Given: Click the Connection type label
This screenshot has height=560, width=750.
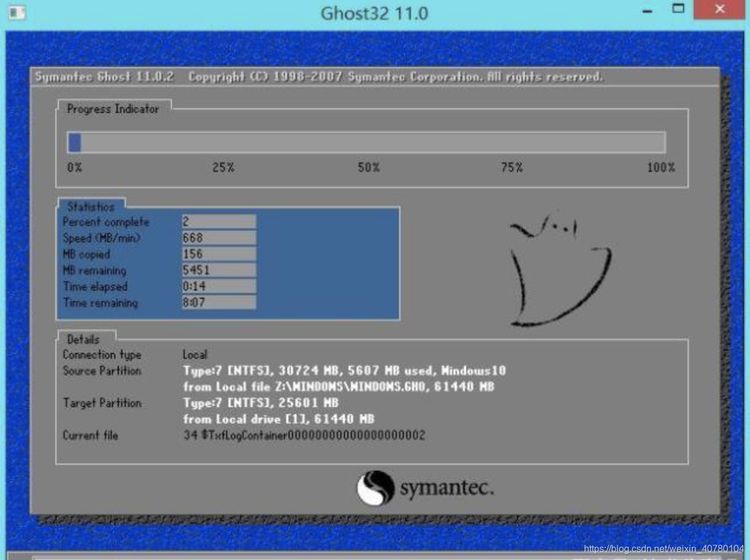Looking at the screenshot, I should coord(102,355).
